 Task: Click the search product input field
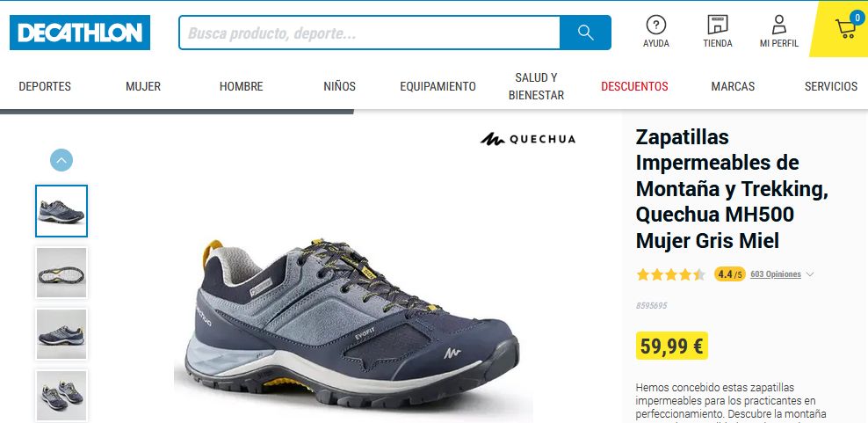[x=369, y=33]
